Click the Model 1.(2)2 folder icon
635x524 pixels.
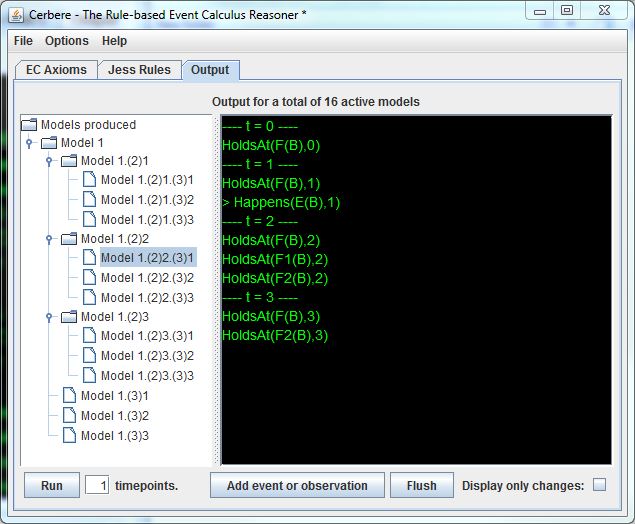pyautogui.click(x=69, y=239)
